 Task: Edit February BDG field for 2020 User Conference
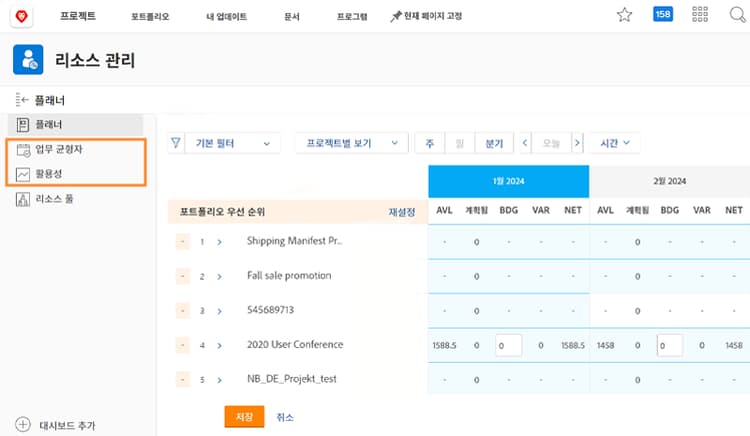tap(669, 345)
